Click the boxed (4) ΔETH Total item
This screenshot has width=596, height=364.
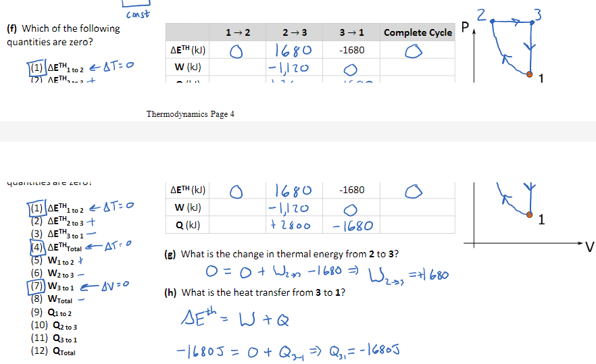coord(56,247)
